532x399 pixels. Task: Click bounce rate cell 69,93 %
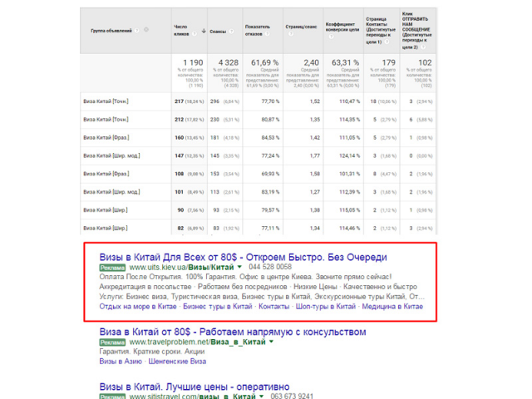[x=270, y=174]
